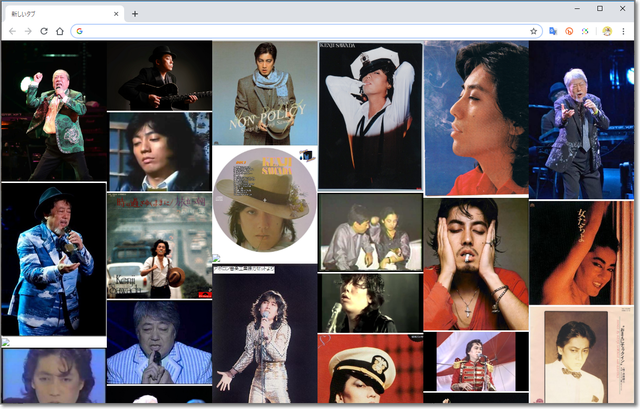Click the browser back arrow button

click(x=12, y=31)
